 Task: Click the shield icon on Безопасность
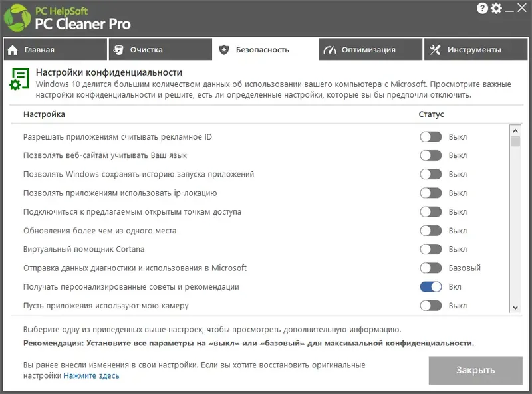[x=224, y=50]
